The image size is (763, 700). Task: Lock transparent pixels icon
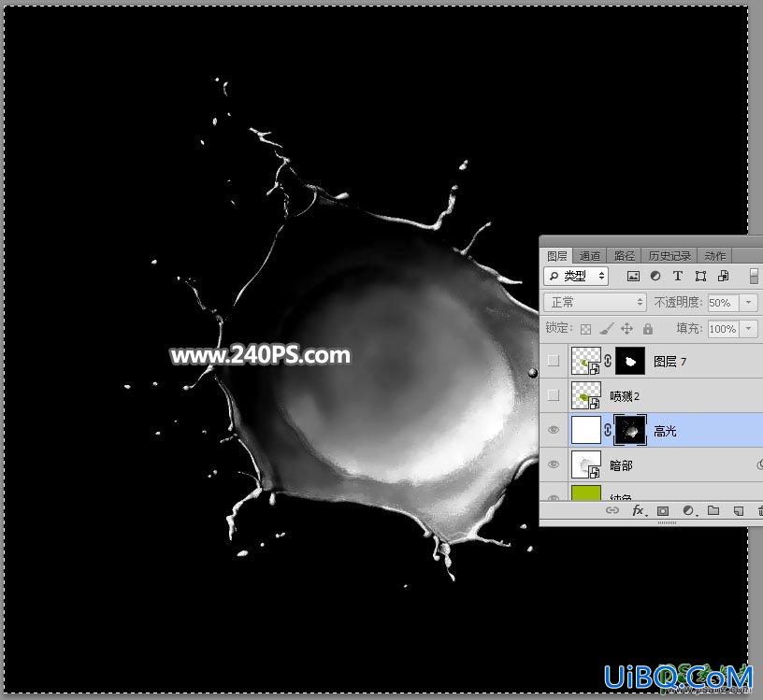586,329
